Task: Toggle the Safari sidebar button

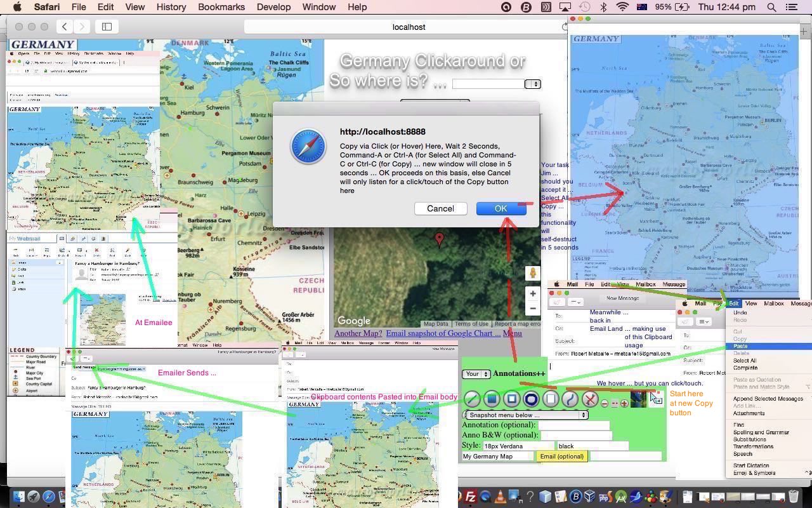Action: coord(107,27)
